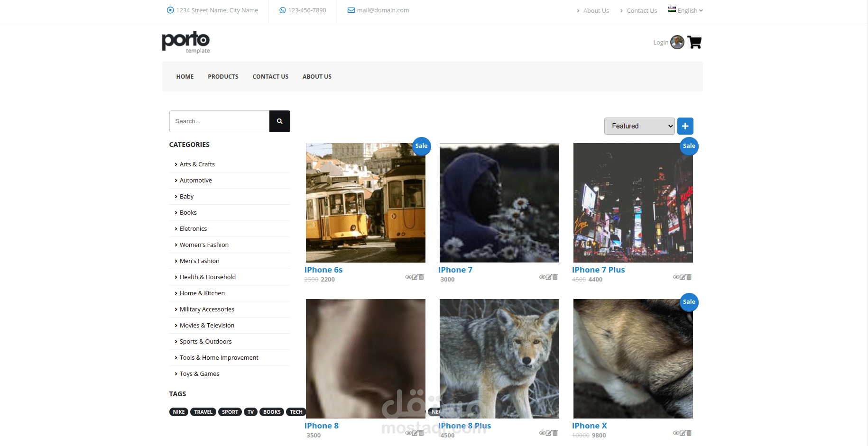The image size is (868, 446).
Task: Open the Men's Fashion category
Action: (x=200, y=261)
